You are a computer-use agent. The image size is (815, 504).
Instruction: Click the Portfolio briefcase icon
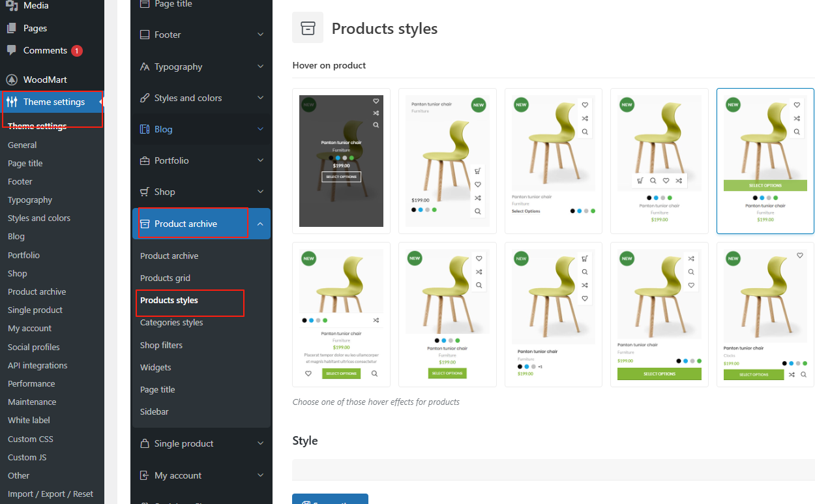(x=145, y=160)
